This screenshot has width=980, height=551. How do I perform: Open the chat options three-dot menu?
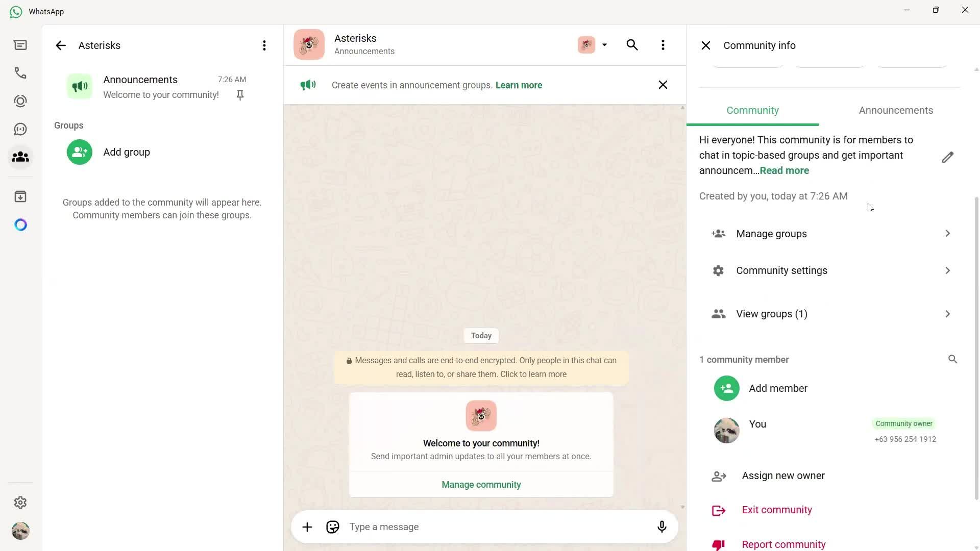663,45
